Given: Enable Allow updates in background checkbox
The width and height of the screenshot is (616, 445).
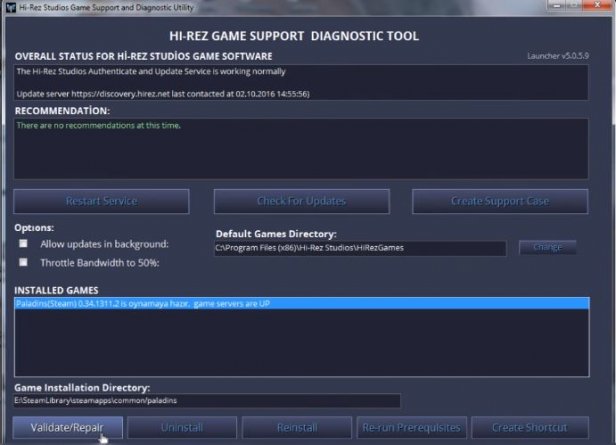Looking at the screenshot, I should click(x=23, y=244).
